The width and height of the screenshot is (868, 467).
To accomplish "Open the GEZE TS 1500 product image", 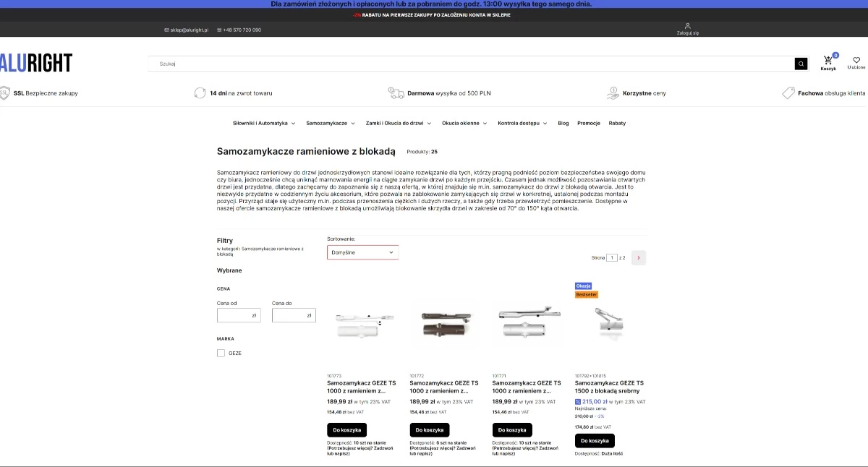I will (609, 323).
